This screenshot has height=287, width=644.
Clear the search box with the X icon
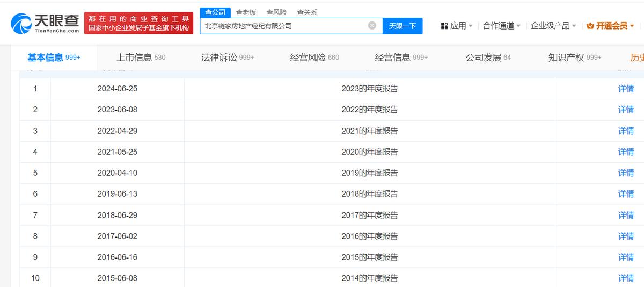[372, 25]
